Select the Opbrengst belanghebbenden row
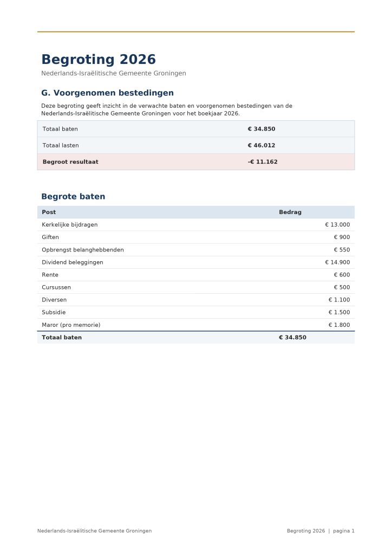 (x=196, y=250)
